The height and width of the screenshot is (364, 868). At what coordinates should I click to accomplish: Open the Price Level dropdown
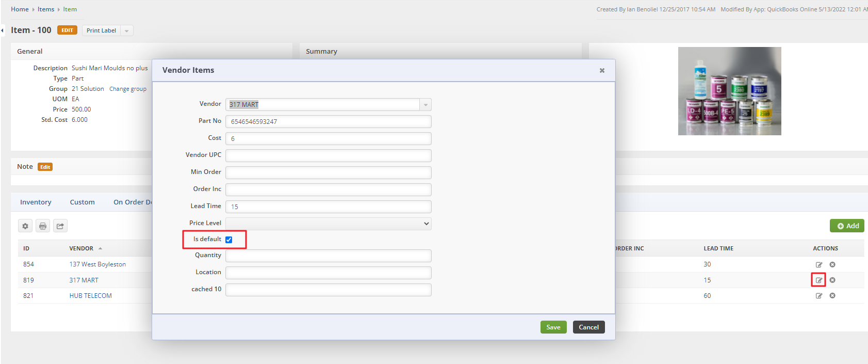329,224
